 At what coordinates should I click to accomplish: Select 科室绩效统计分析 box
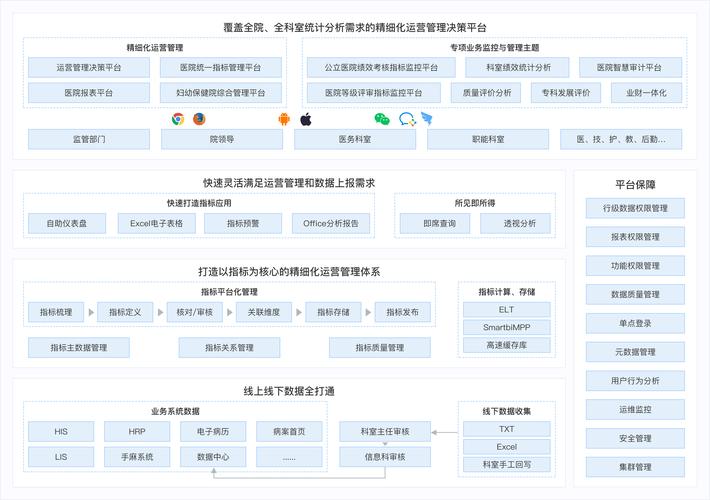tap(517, 67)
